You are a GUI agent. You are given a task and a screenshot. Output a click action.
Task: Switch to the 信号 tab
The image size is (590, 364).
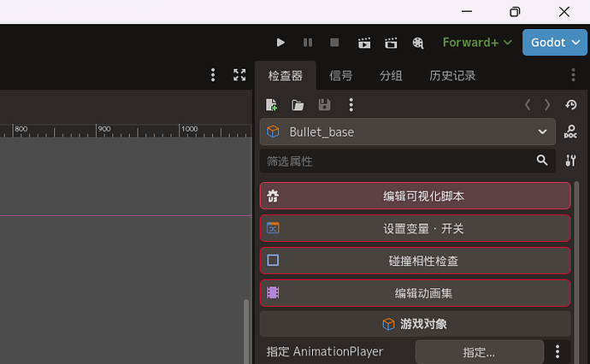pyautogui.click(x=340, y=75)
